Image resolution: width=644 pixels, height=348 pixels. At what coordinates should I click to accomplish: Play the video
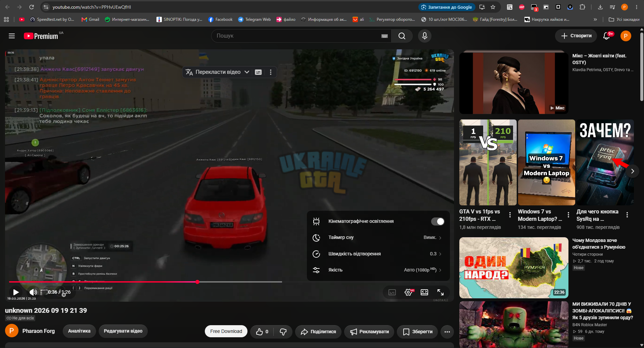point(16,292)
